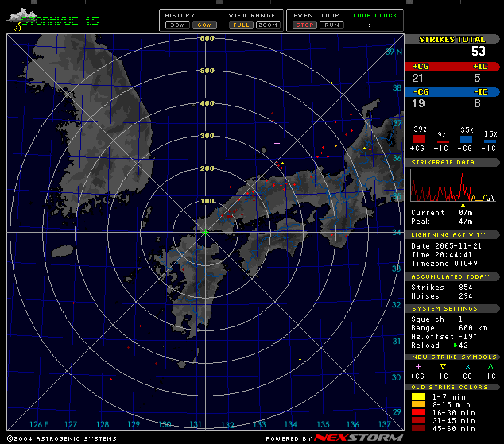Image resolution: width=504 pixels, height=444 pixels.
Task: Click the strikerate data graph
Action: coord(452,187)
